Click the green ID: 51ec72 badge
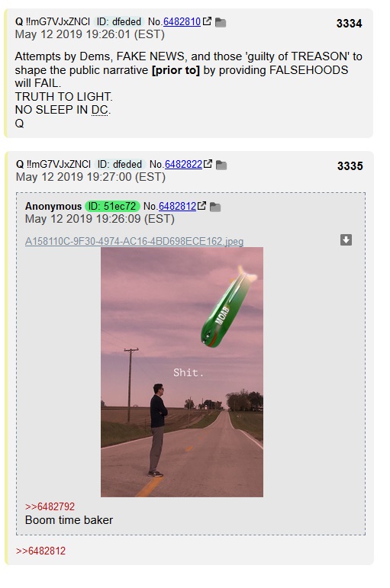The height and width of the screenshot is (588, 390). pyautogui.click(x=112, y=206)
